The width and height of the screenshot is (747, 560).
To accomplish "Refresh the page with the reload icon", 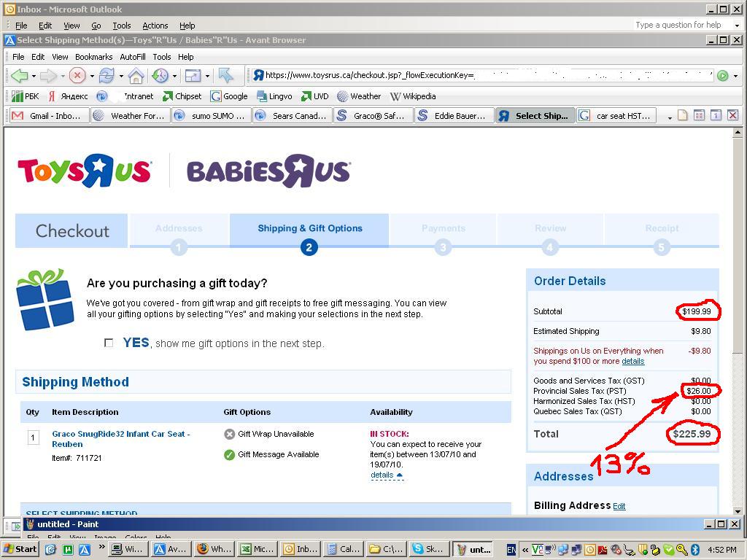I will 107,75.
